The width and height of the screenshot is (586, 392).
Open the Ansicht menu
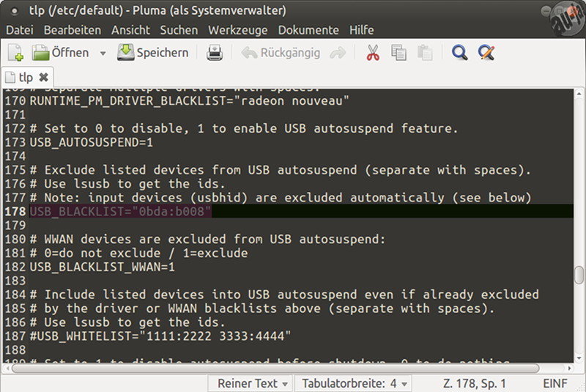pos(130,30)
